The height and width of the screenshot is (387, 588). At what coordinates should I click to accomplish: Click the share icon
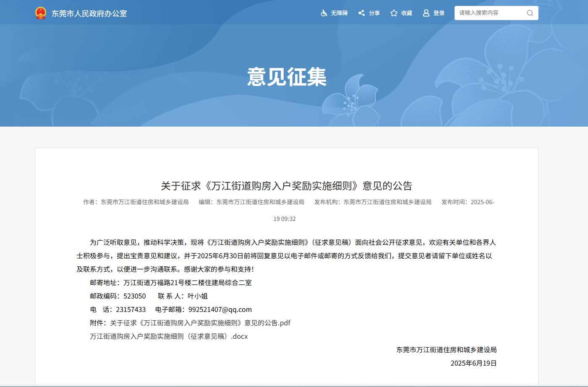pos(361,13)
